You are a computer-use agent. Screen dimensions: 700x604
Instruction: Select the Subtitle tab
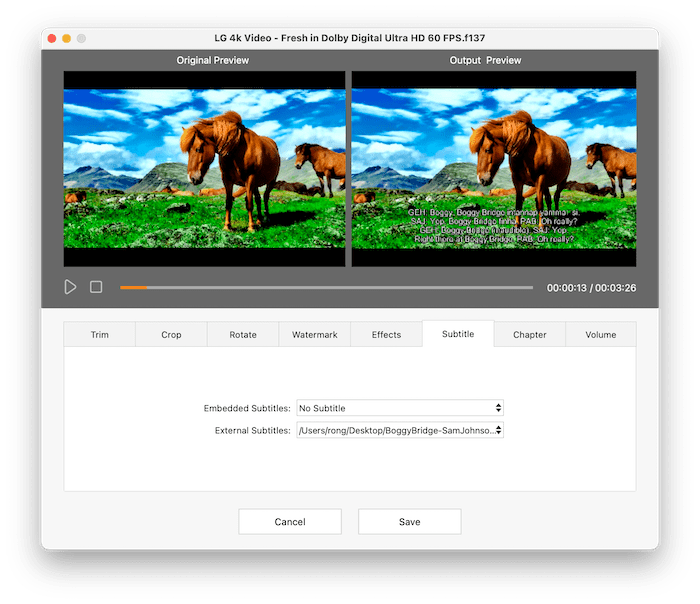coord(458,334)
